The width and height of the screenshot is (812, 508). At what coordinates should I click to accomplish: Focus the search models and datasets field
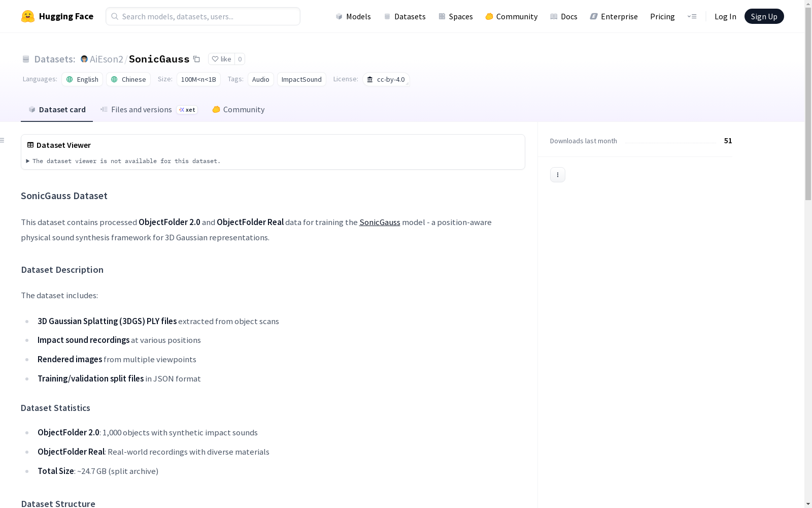pos(203,16)
